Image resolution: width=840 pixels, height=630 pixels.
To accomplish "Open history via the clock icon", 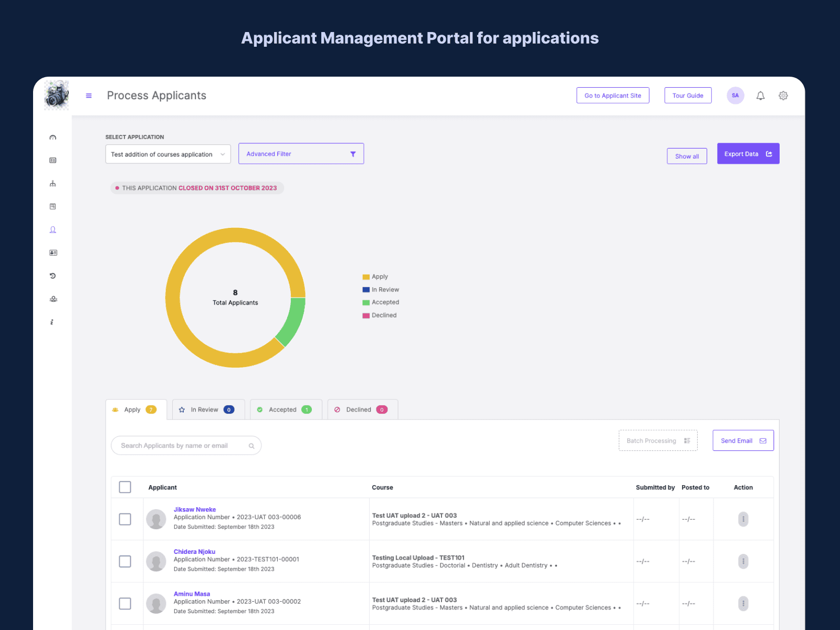I will tap(52, 276).
